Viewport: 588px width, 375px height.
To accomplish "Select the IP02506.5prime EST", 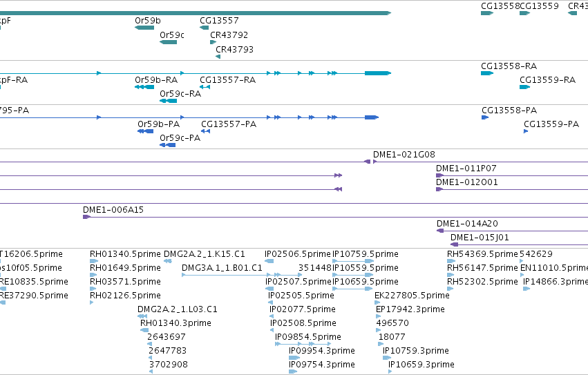I will (269, 261).
